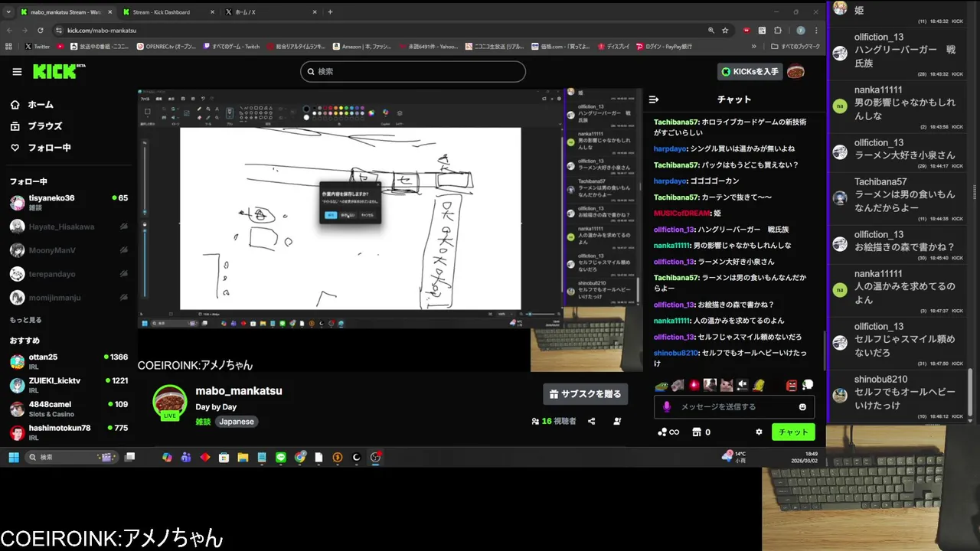Open ログイン - PayPay銀行 bookmark

[663, 47]
